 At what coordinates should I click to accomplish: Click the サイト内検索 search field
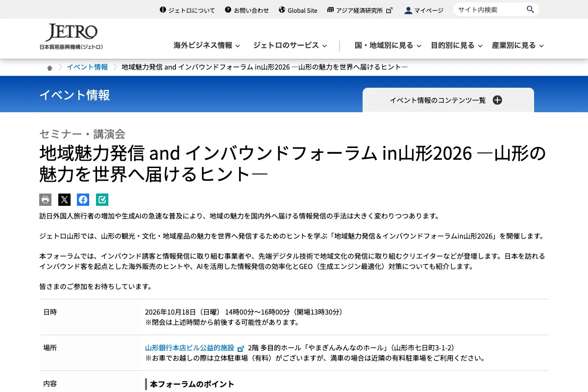[489, 9]
